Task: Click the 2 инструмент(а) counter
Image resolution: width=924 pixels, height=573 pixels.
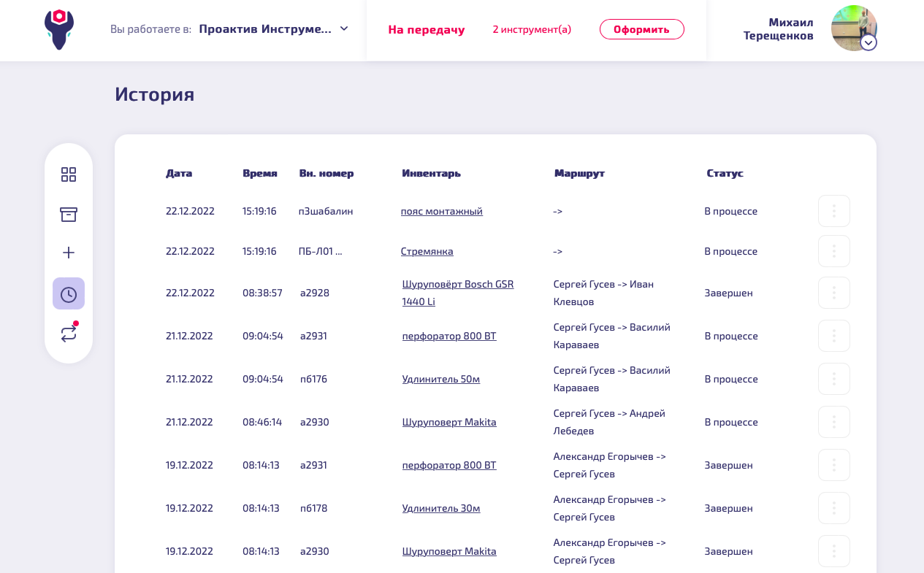Action: pyautogui.click(x=532, y=30)
